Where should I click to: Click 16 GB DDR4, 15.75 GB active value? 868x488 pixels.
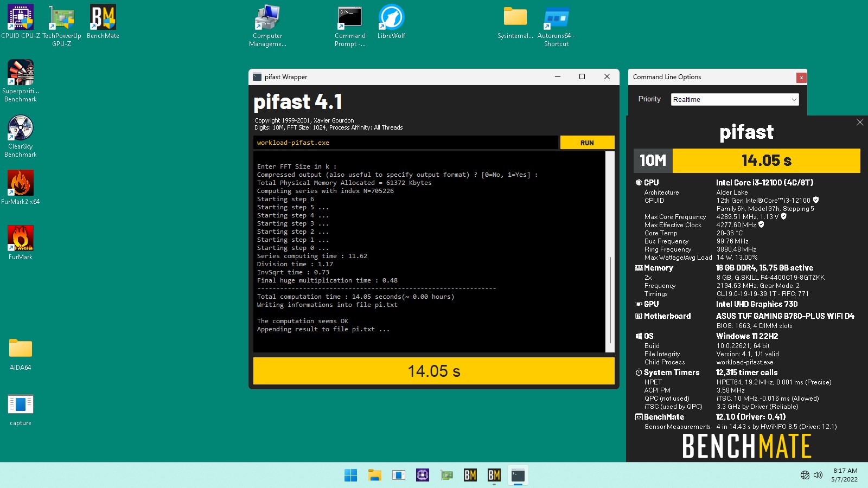pos(764,268)
